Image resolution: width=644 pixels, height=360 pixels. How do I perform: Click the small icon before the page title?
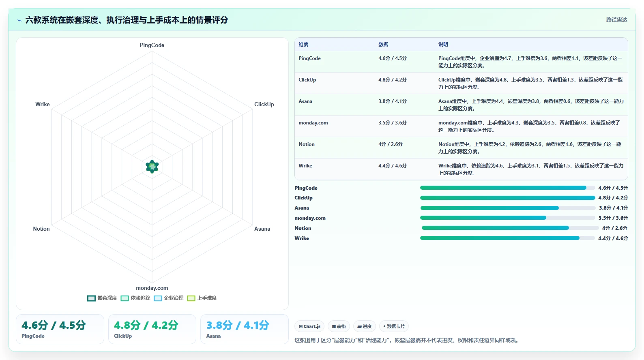point(19,20)
